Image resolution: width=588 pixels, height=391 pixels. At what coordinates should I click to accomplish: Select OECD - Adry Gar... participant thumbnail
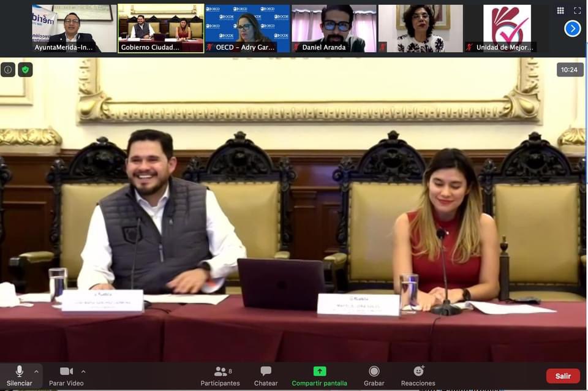coord(247,29)
